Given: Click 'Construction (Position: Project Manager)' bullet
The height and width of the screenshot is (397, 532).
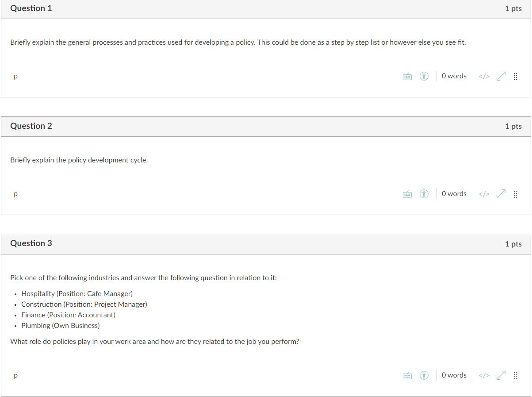Looking at the screenshot, I should coord(84,304).
